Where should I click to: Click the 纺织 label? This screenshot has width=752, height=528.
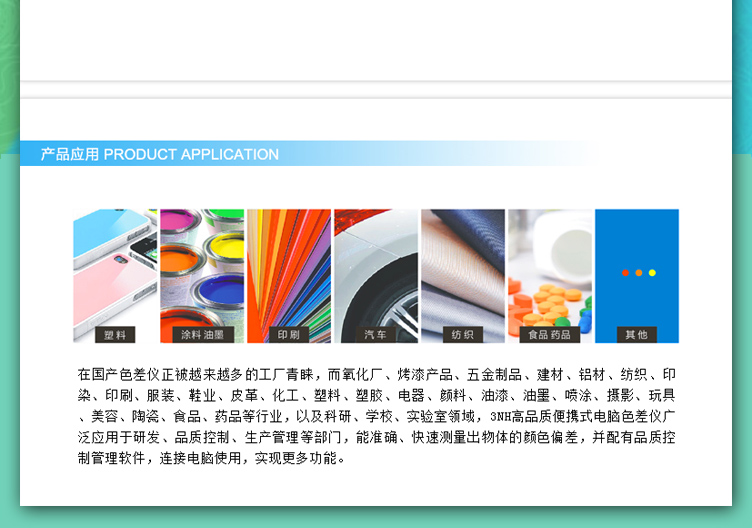pyautogui.click(x=463, y=335)
